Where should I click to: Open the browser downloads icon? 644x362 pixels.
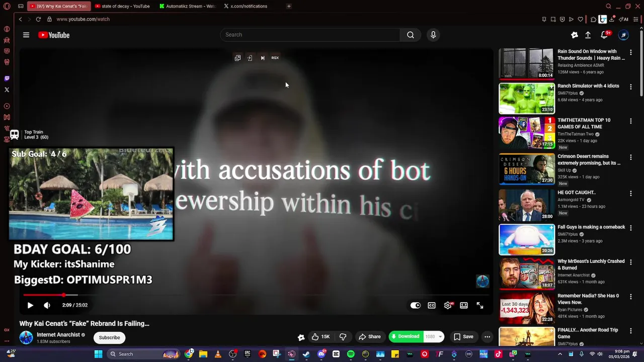(x=612, y=20)
